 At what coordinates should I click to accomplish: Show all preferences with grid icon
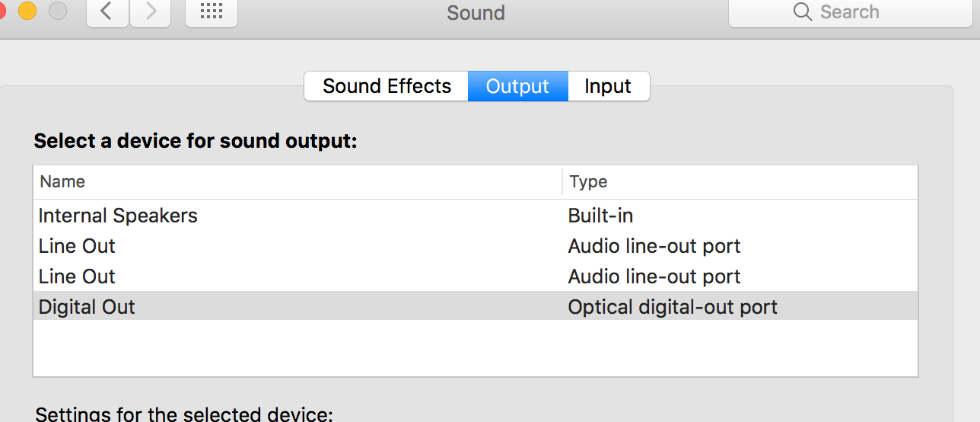click(x=211, y=11)
